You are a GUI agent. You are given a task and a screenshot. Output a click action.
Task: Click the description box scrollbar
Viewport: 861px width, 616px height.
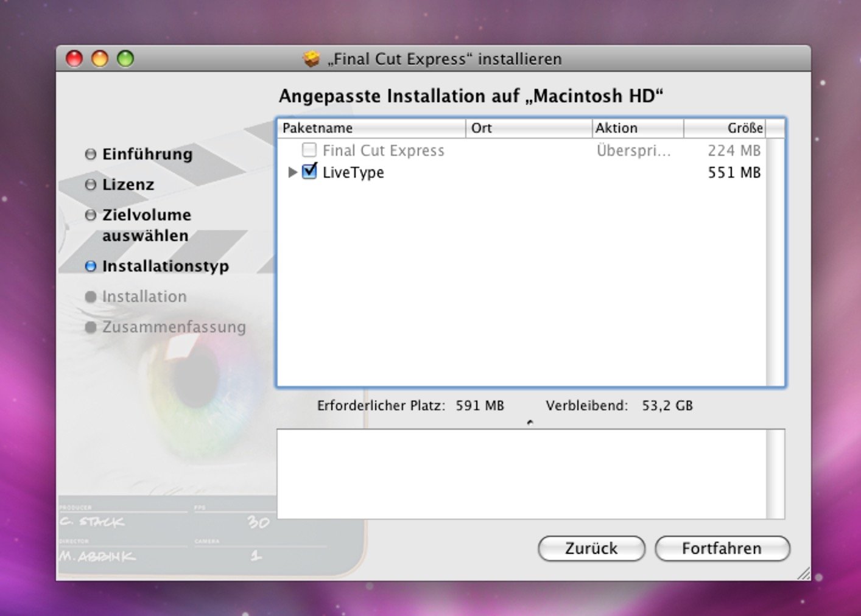[775, 474]
